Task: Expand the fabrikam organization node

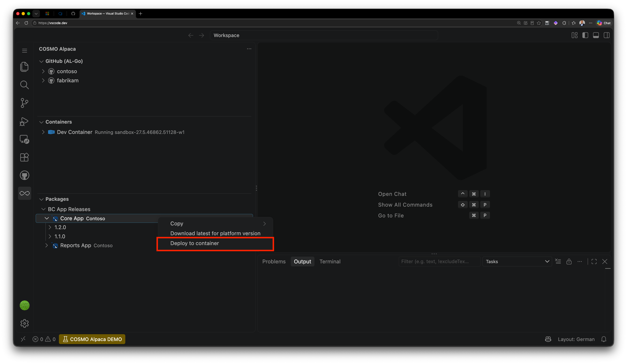Action: click(43, 80)
